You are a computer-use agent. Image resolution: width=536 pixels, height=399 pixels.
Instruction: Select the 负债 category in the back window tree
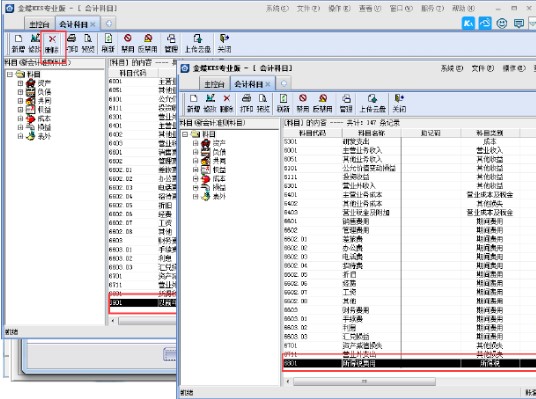coord(44,92)
